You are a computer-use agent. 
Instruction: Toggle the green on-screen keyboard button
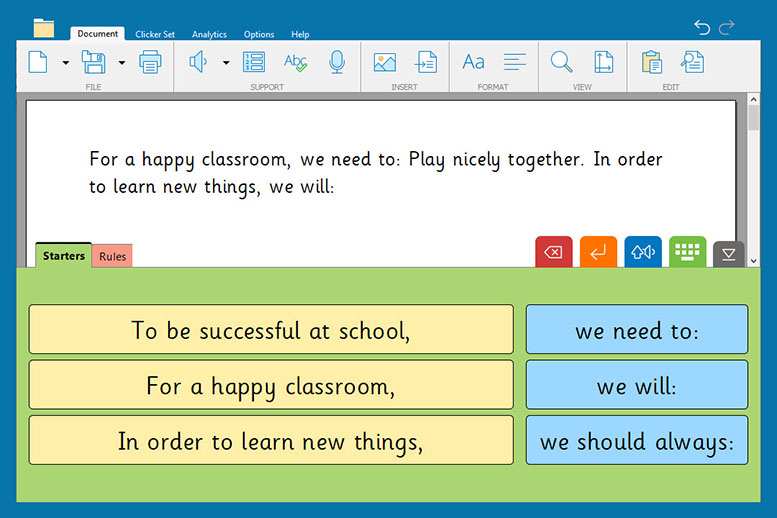[687, 253]
